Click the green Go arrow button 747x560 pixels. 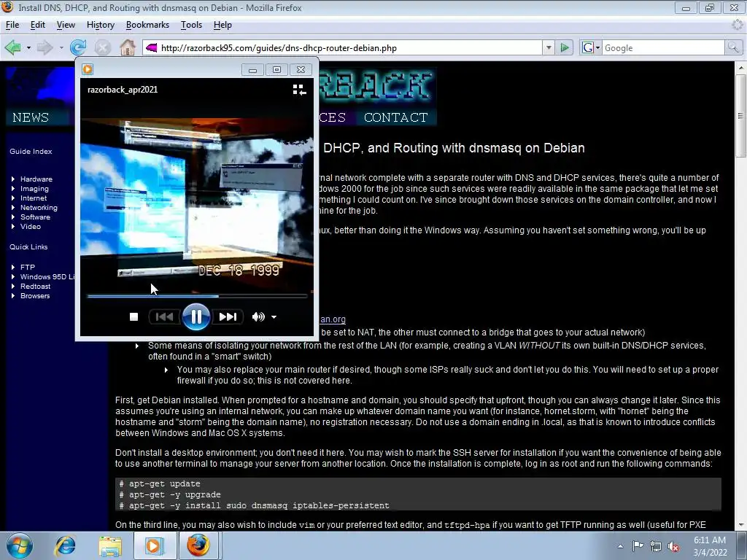coord(565,47)
